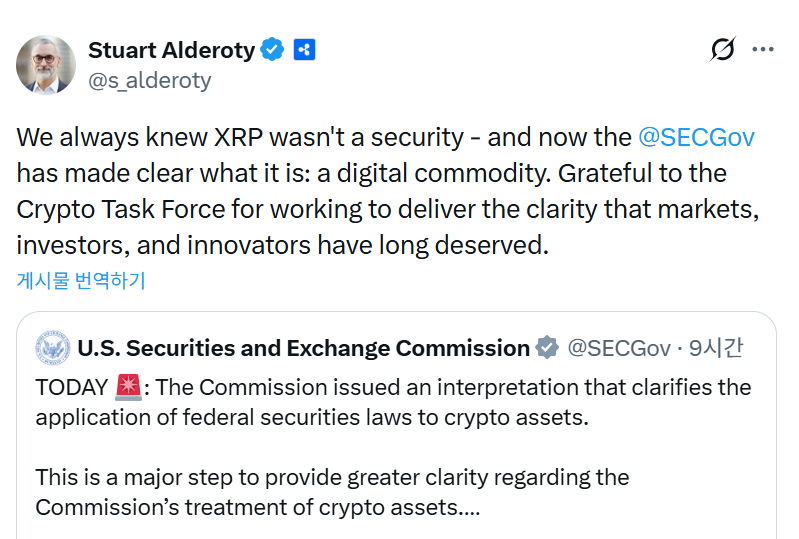Click the SEC seal avatar in the quoted post
Screen dimensions: 799x539
pyautogui.click(x=52, y=348)
